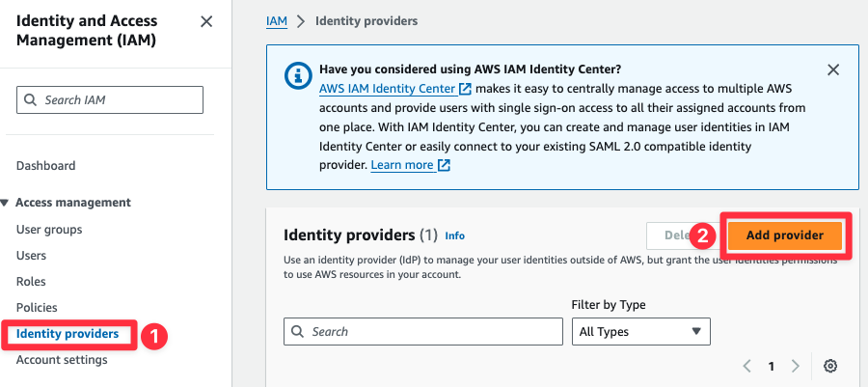This screenshot has width=868, height=387.
Task: Click magnifier icon in Search IAM box
Action: pos(31,100)
